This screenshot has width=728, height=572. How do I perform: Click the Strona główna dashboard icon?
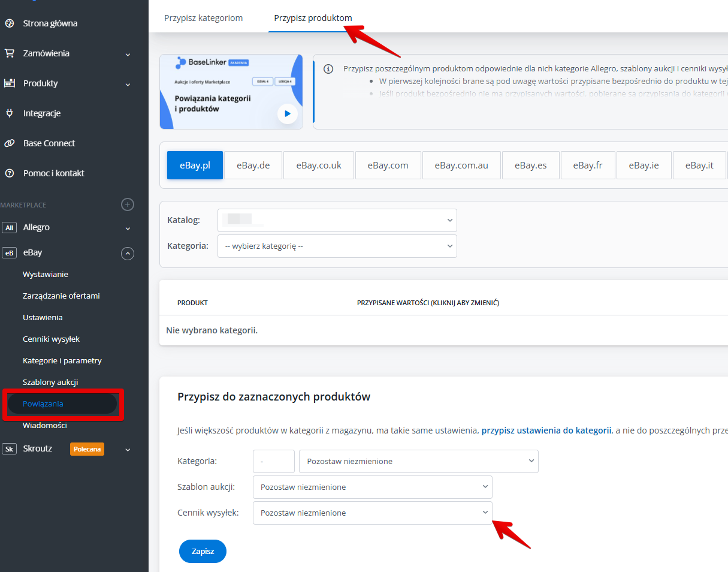9,23
